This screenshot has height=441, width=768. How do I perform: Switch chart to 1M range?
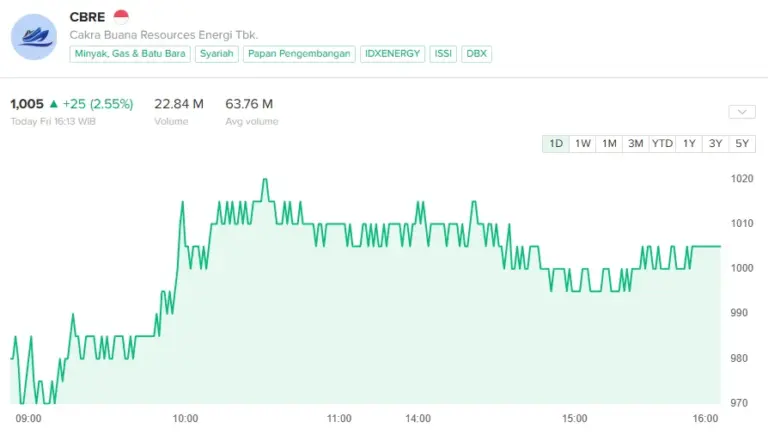(609, 144)
